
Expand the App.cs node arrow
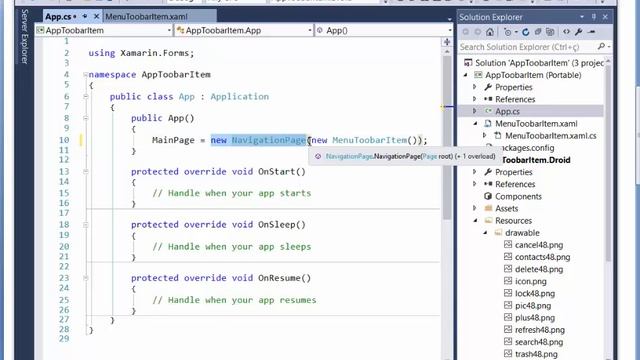[474, 111]
